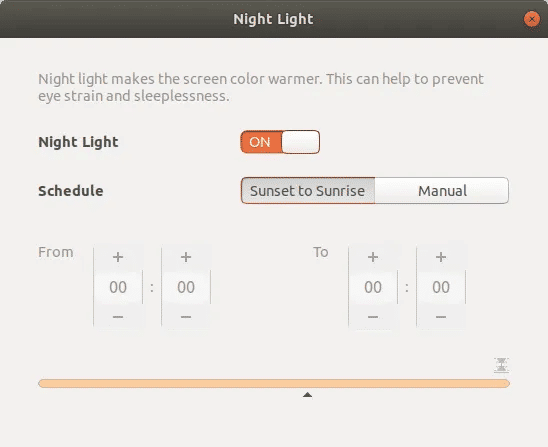Increase the From hours with plus

[x=118, y=257]
